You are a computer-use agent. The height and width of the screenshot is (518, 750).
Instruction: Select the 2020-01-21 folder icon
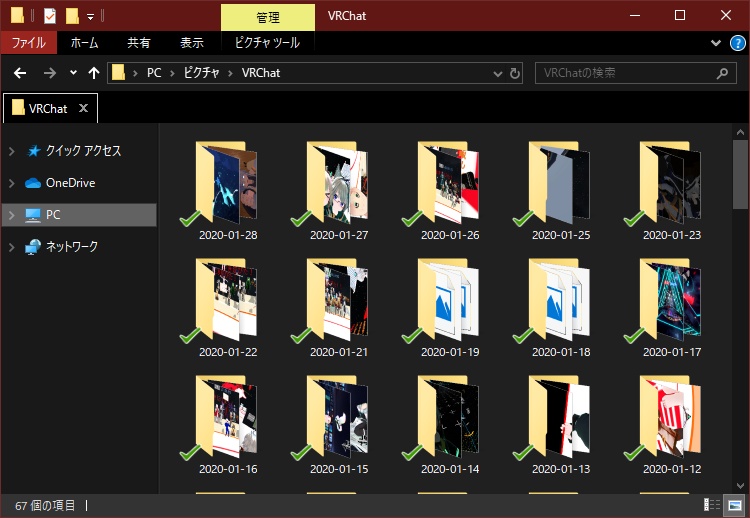337,300
